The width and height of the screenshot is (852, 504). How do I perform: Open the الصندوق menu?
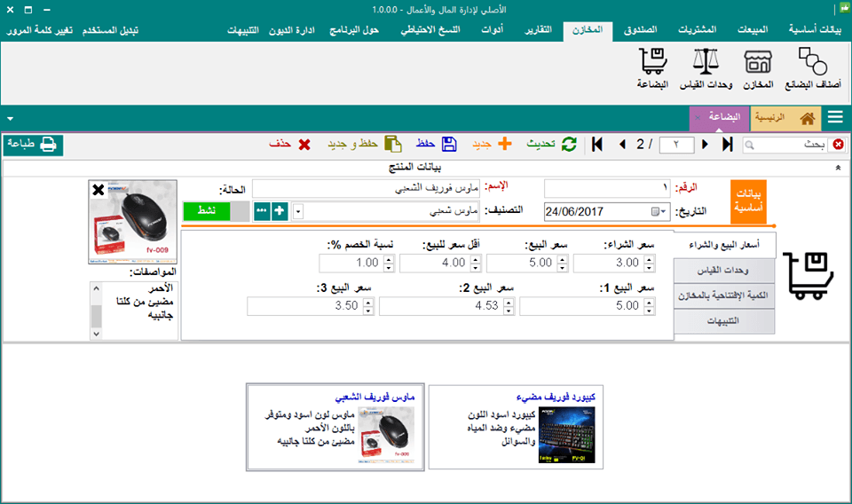[640, 30]
